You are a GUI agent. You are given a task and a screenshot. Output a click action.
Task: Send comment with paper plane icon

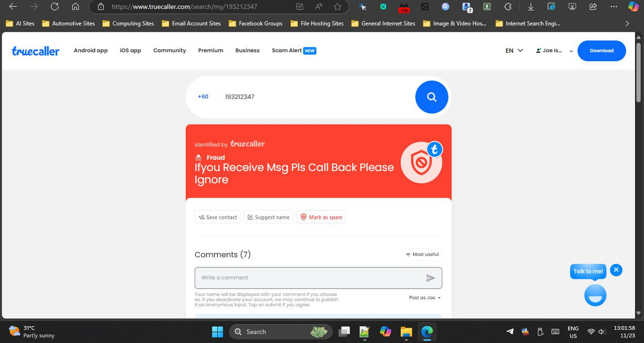(x=431, y=278)
